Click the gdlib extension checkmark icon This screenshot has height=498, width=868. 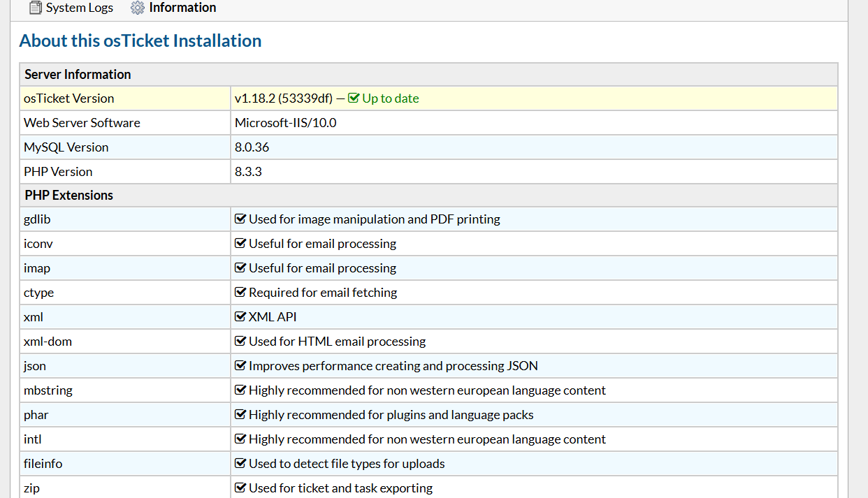point(240,219)
